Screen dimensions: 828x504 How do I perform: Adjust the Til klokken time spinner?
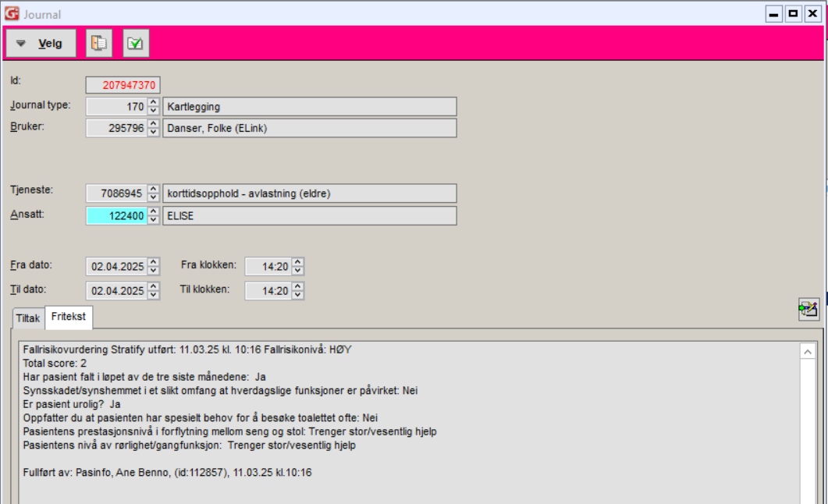(x=298, y=291)
